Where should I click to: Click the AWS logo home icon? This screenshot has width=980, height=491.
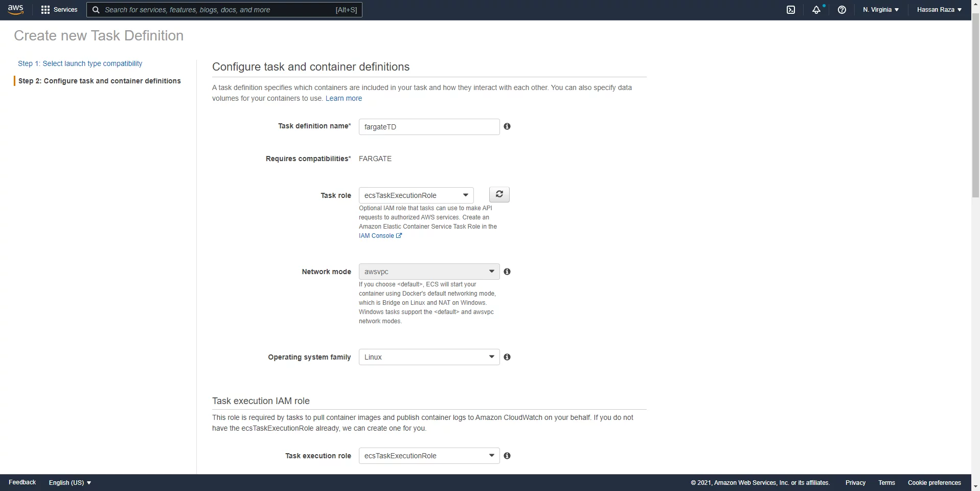pos(15,10)
